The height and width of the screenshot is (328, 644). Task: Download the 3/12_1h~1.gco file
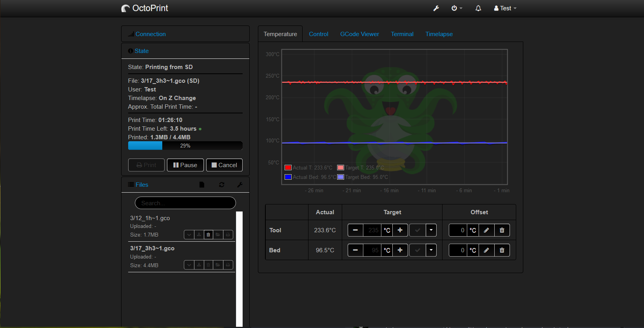pos(199,235)
